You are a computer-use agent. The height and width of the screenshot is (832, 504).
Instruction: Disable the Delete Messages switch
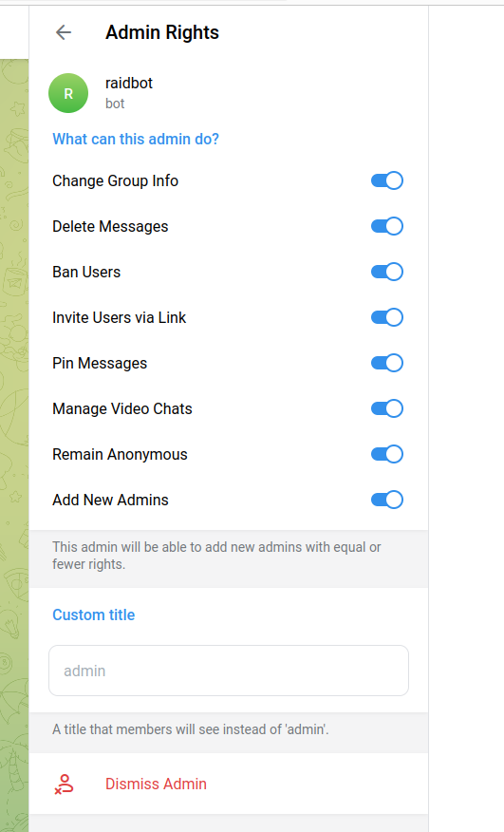click(386, 227)
